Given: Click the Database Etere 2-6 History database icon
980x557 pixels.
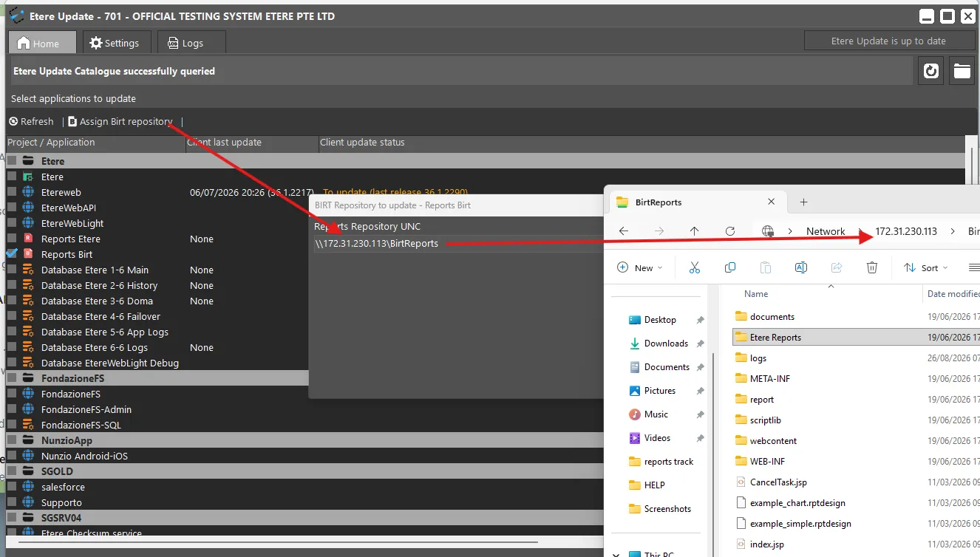Looking at the screenshot, I should tap(28, 285).
